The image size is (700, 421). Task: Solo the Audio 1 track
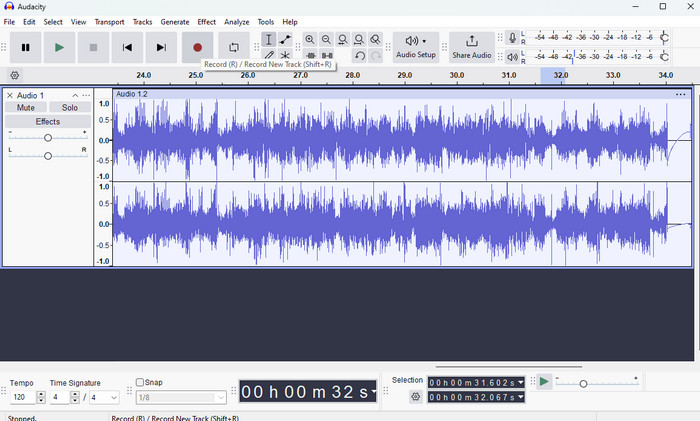70,108
